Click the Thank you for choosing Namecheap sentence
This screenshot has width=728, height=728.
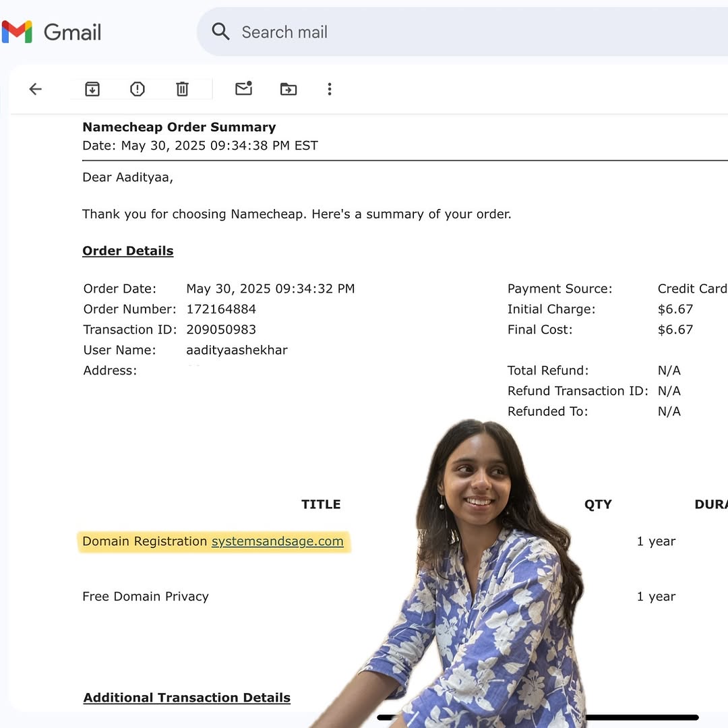[297, 214]
